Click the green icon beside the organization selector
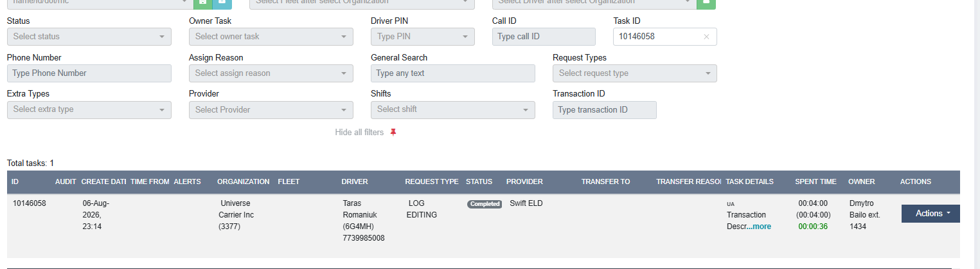 pyautogui.click(x=202, y=3)
